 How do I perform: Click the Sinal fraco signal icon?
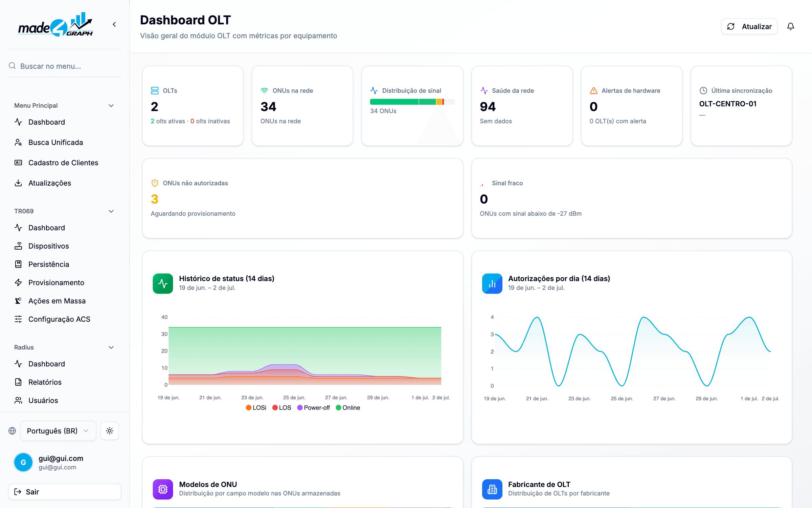point(482,185)
